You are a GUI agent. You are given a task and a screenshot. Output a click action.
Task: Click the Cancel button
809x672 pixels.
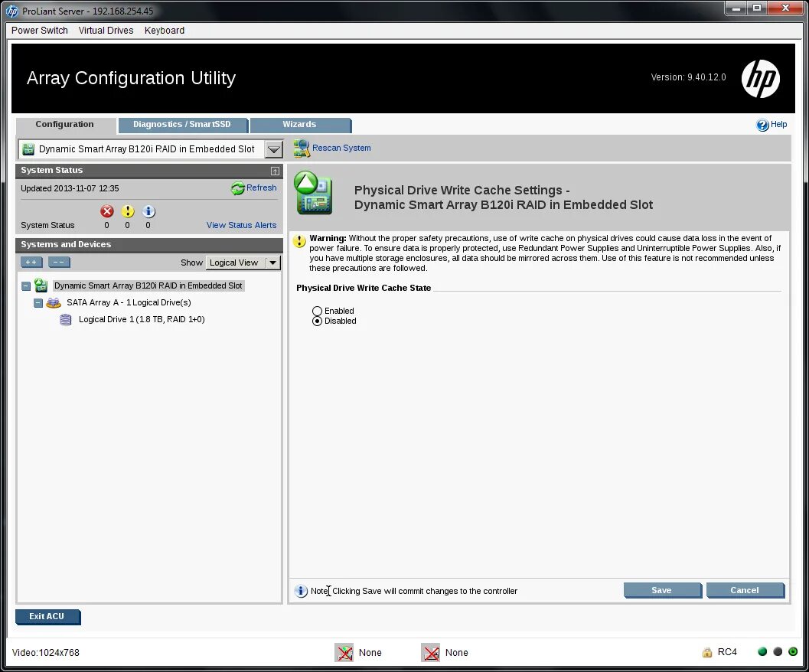745,590
